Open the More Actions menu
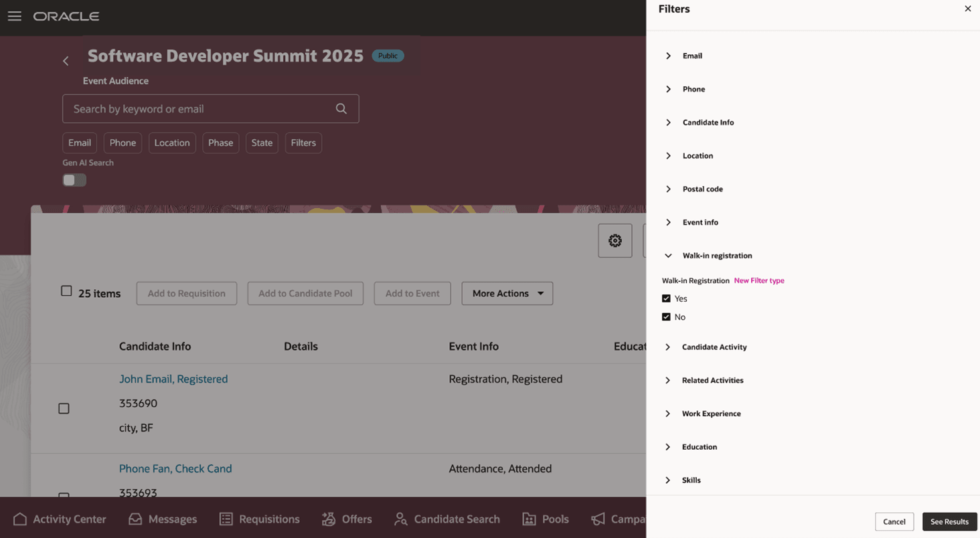Viewport: 980px width, 538px height. tap(507, 293)
